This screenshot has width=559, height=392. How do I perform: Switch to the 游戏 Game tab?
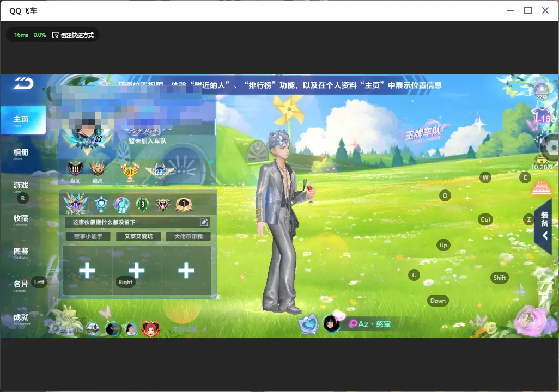tap(21, 186)
